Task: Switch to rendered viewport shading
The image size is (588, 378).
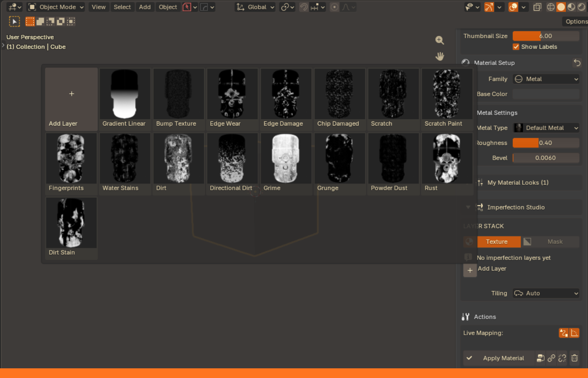Action: (582, 7)
